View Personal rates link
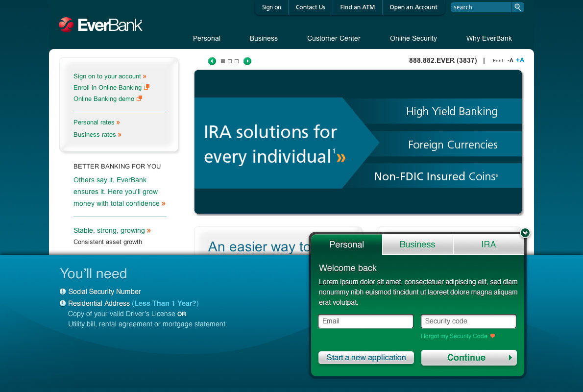The image size is (583, 392). pos(97,122)
